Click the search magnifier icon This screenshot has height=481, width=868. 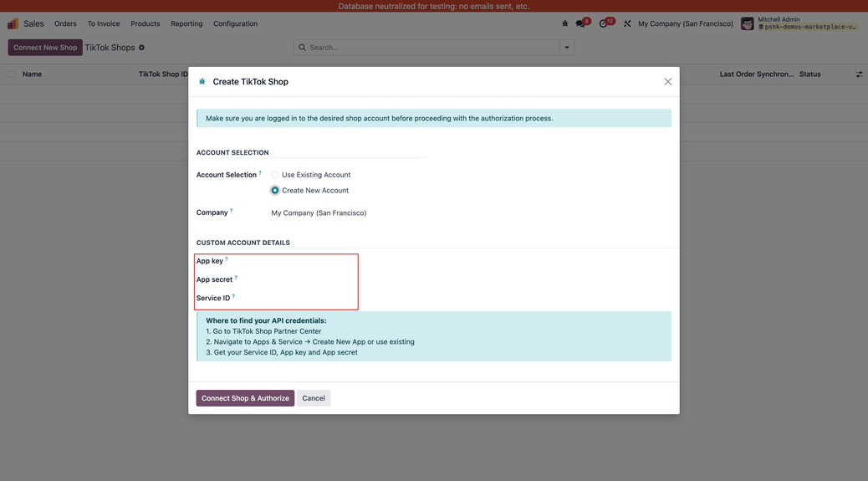pyautogui.click(x=302, y=48)
